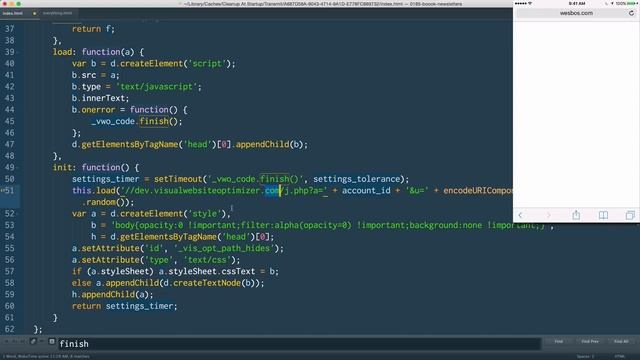Click 'load:' key on line 39
Screen dimensions: 640x360
point(64,52)
